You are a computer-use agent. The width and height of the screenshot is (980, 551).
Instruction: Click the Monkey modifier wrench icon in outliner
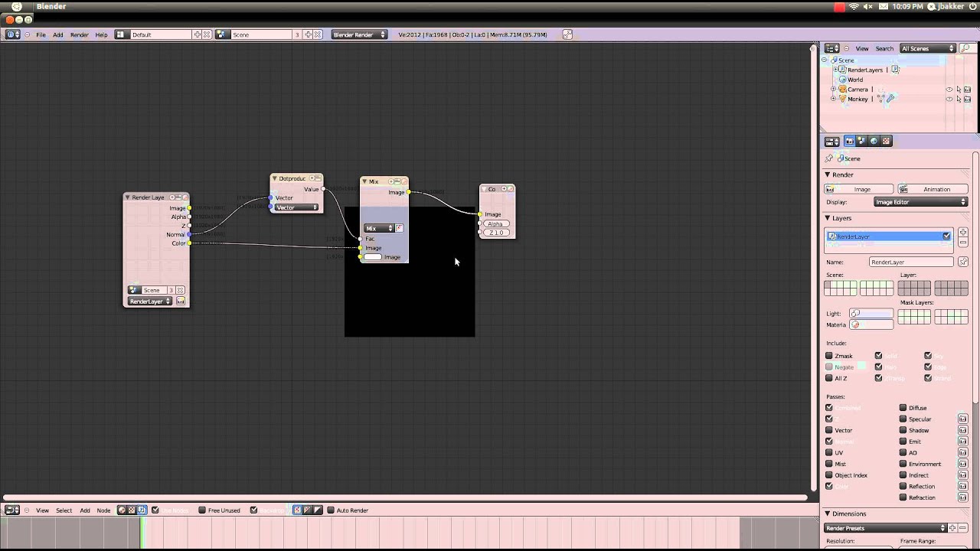tap(890, 99)
